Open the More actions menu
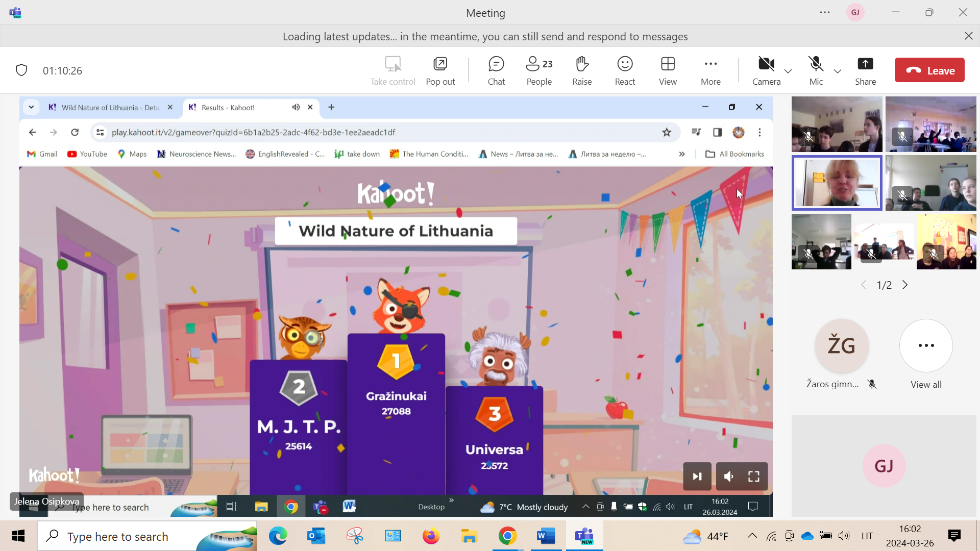 (x=710, y=70)
